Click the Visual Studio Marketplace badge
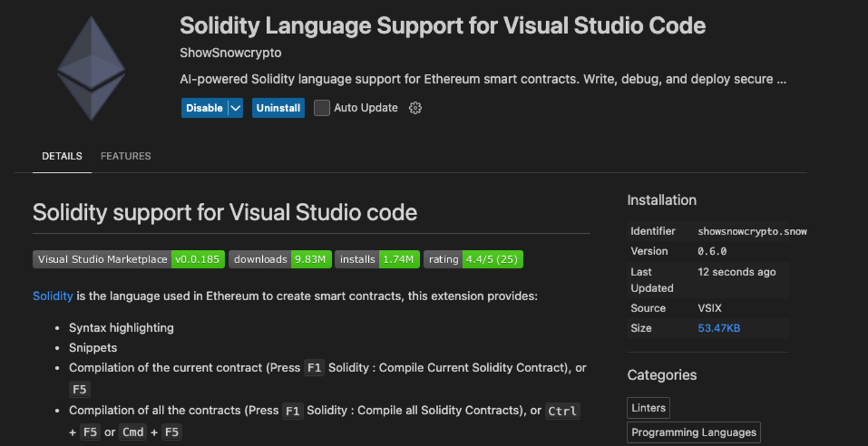The image size is (868, 446). point(102,259)
